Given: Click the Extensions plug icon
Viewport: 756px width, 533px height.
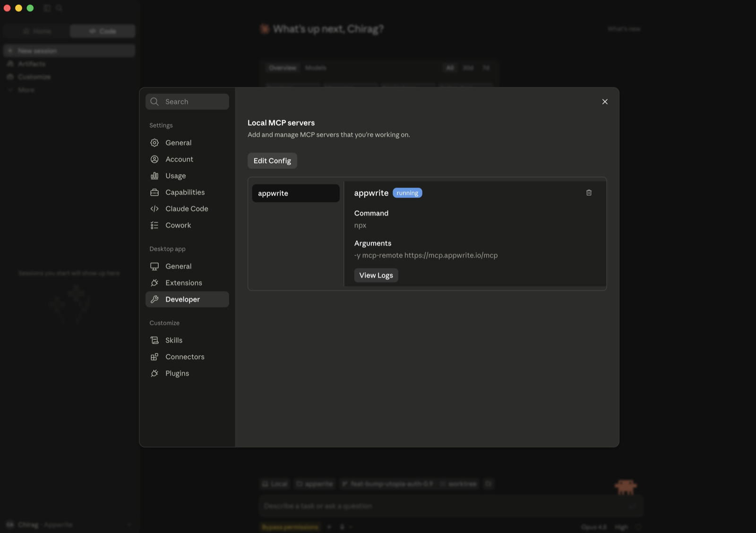Looking at the screenshot, I should pyautogui.click(x=155, y=283).
